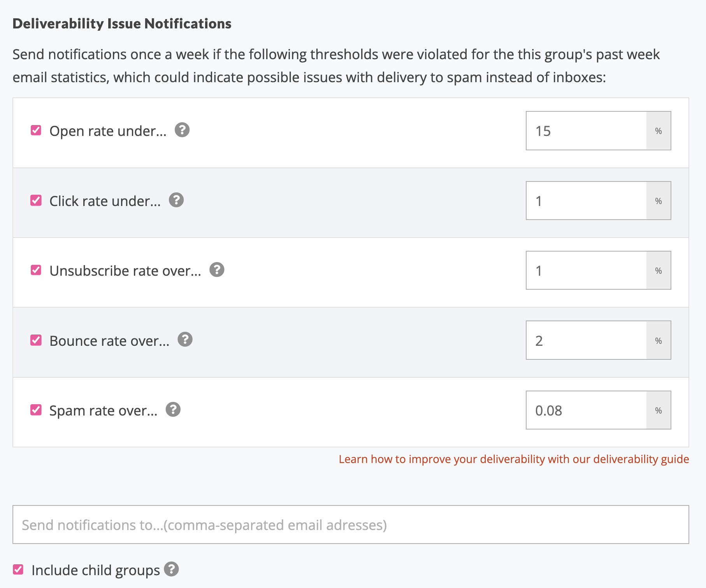This screenshot has width=706, height=588.
Task: Show help tooltip for Click rate under
Action: coord(176,200)
